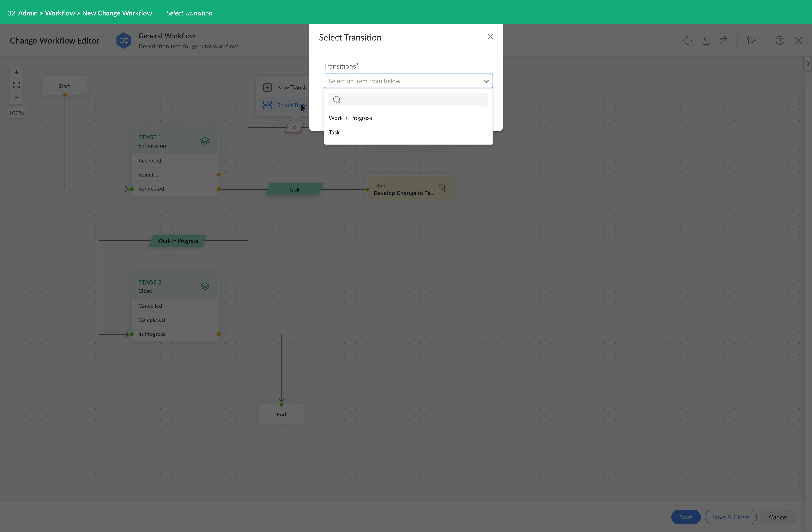Click the zoom in plus icon
This screenshot has width=812, height=532.
[16, 72]
